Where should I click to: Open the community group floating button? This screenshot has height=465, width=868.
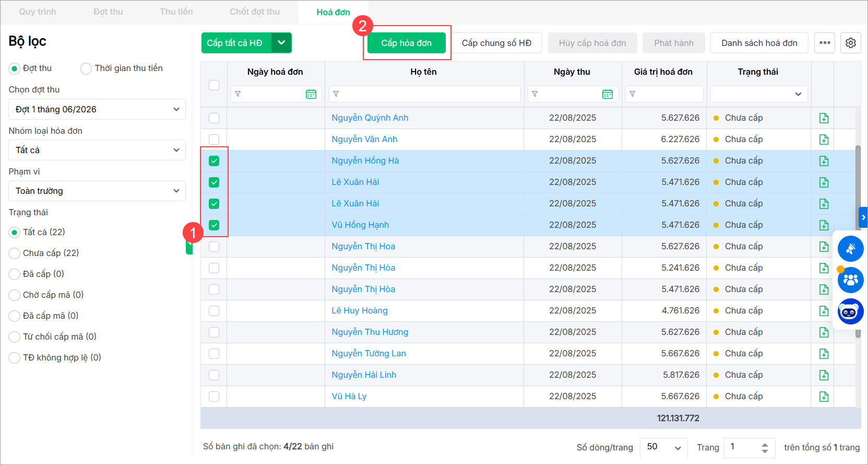851,280
